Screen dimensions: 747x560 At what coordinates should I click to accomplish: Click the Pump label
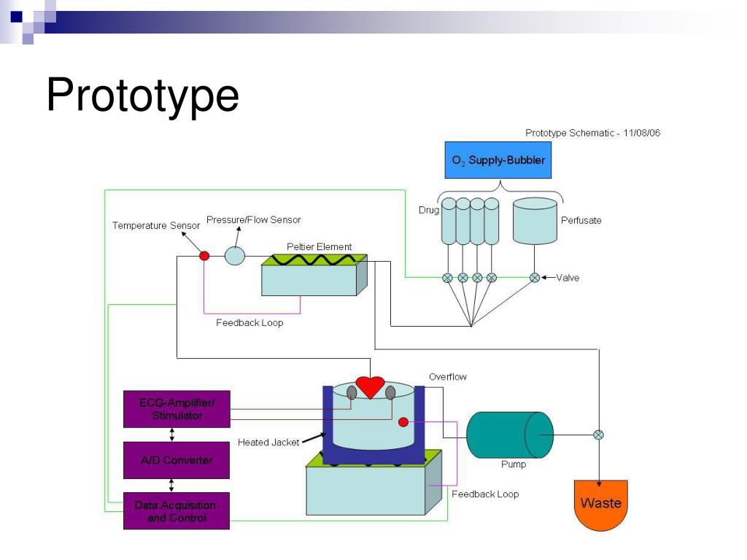click(514, 464)
